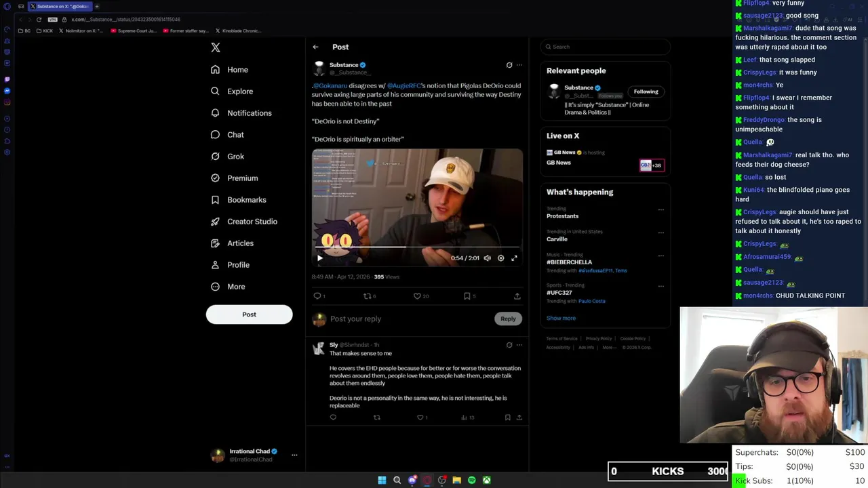This screenshot has height=488, width=868.
Task: Open the Paulo Costa trending link
Action: (591, 301)
